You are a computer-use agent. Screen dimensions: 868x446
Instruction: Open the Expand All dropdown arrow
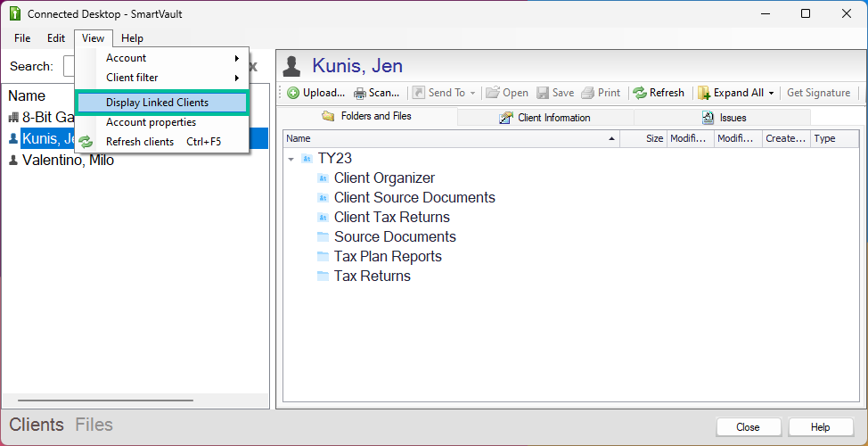pos(771,93)
